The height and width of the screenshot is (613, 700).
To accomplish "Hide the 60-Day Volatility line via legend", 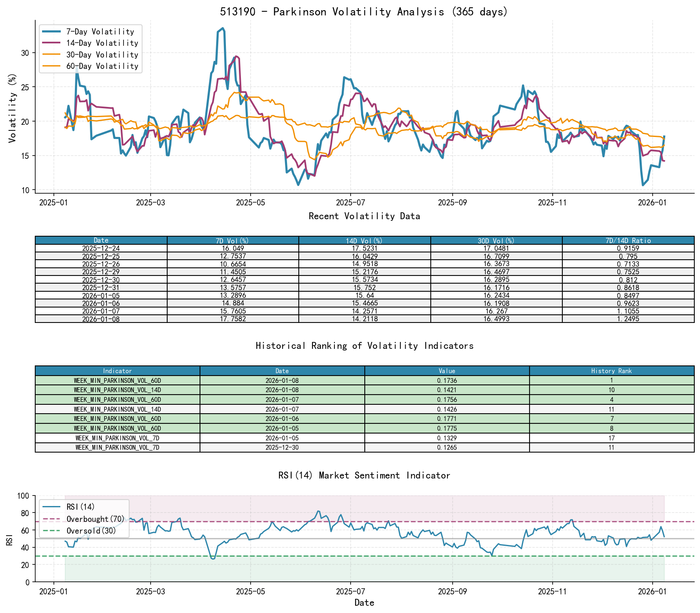I will click(101, 66).
